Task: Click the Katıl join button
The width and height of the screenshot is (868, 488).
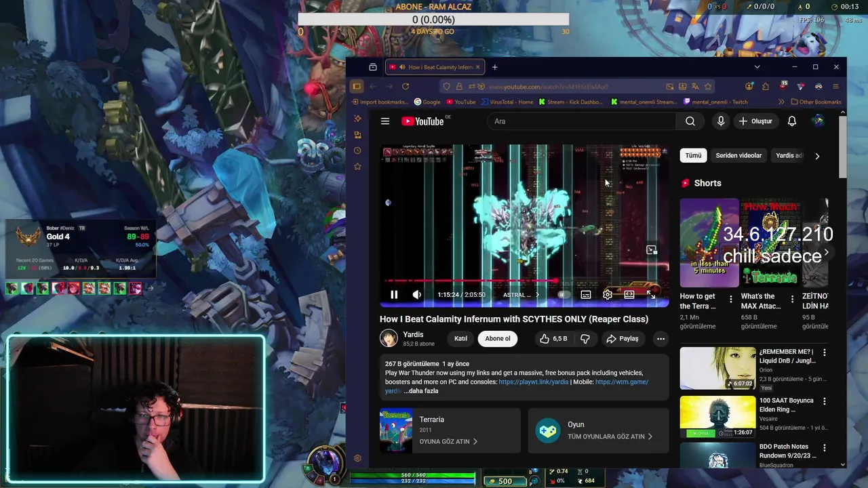Action: coord(460,339)
